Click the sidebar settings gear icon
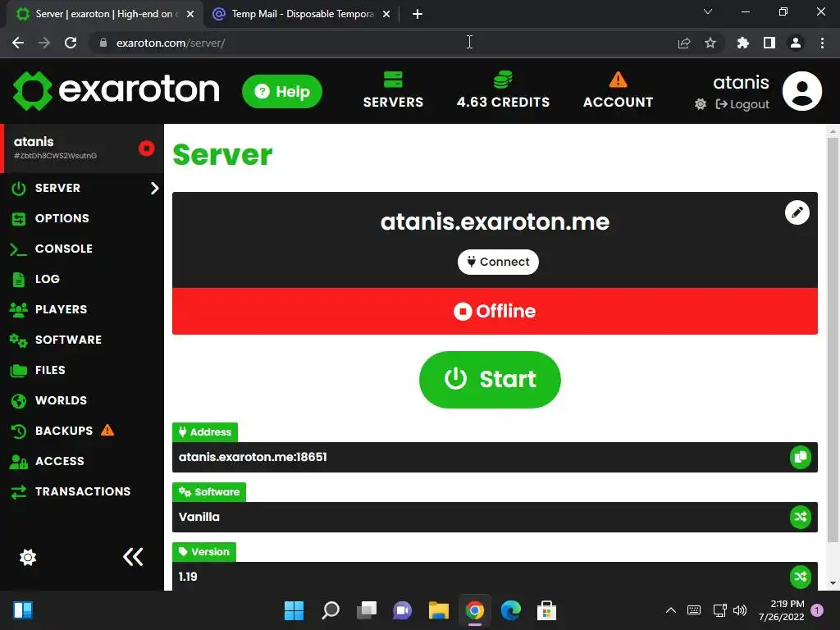This screenshot has width=840, height=630. [28, 557]
